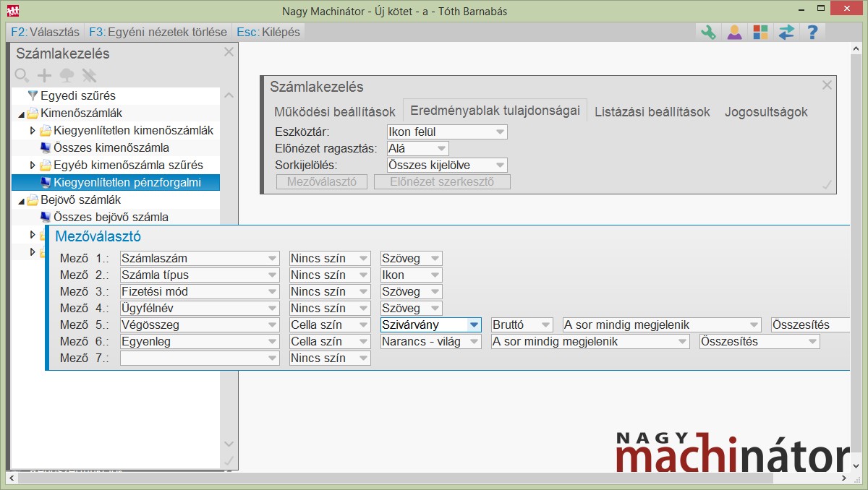Open Mező 6 'A sor mindig megjelenik' dropdown

click(590, 341)
